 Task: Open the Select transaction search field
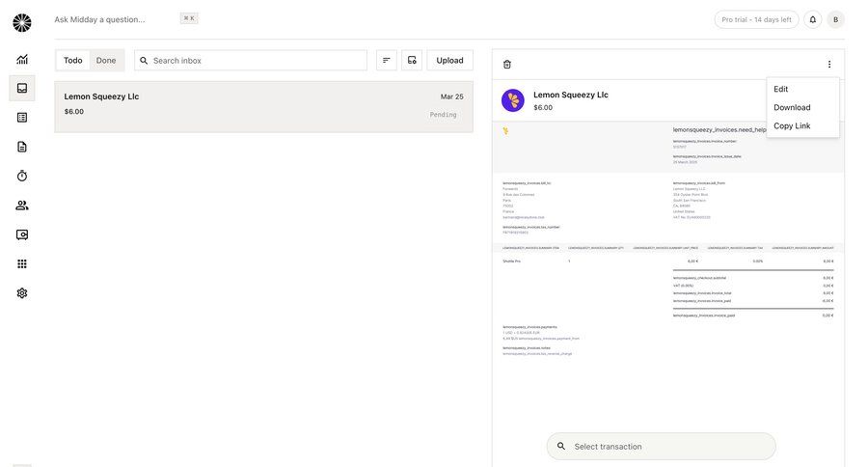662,446
